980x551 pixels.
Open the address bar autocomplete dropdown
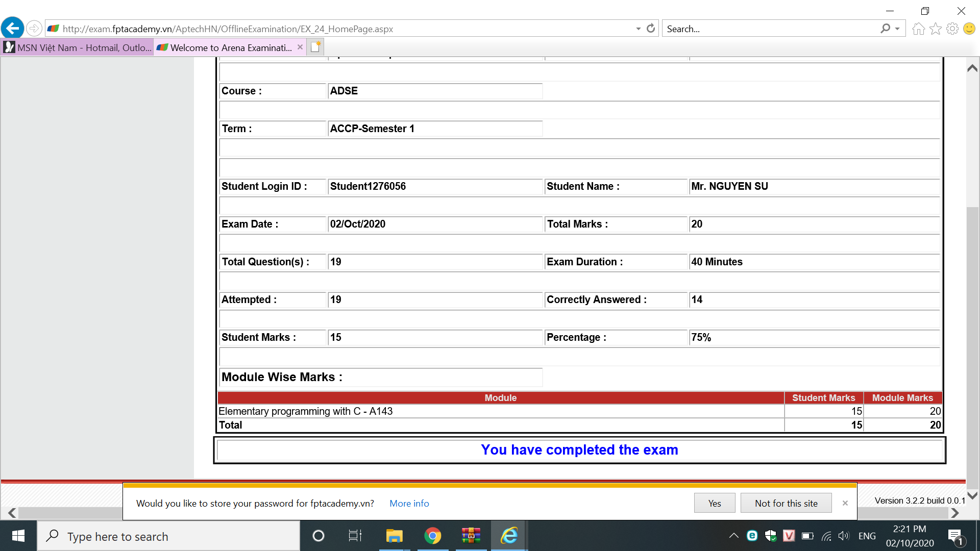(638, 29)
